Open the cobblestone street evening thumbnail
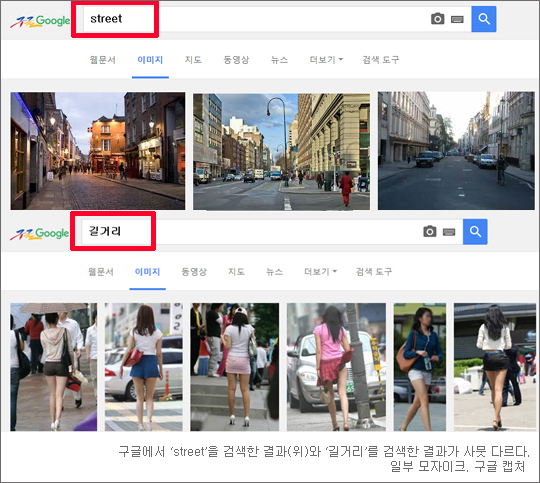This screenshot has width=540, height=483. (98, 151)
